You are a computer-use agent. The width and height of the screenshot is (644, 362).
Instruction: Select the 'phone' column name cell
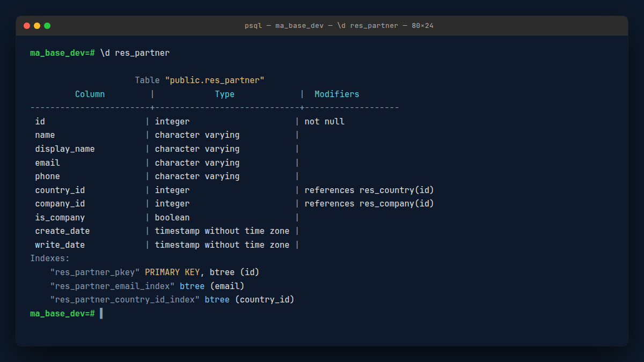click(48, 176)
